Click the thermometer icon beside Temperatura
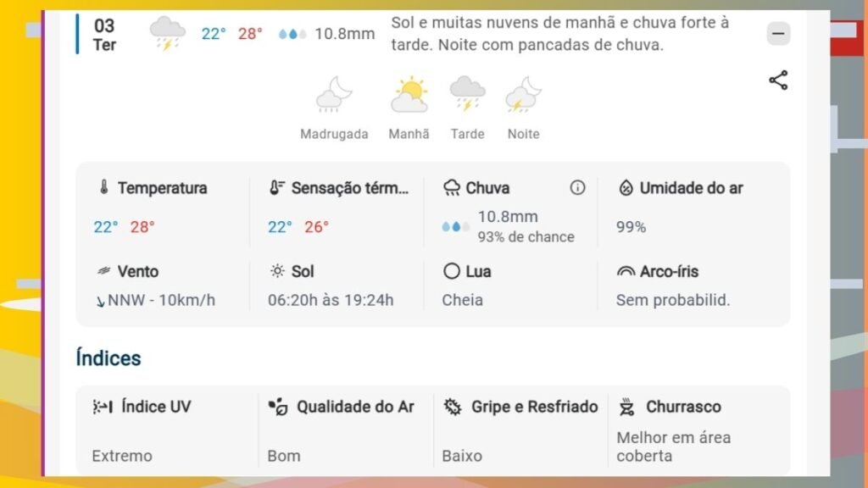This screenshot has height=488, width=868. tap(103, 188)
